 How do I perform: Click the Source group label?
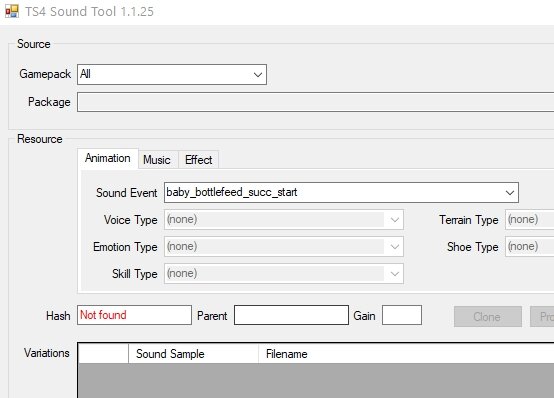point(34,44)
